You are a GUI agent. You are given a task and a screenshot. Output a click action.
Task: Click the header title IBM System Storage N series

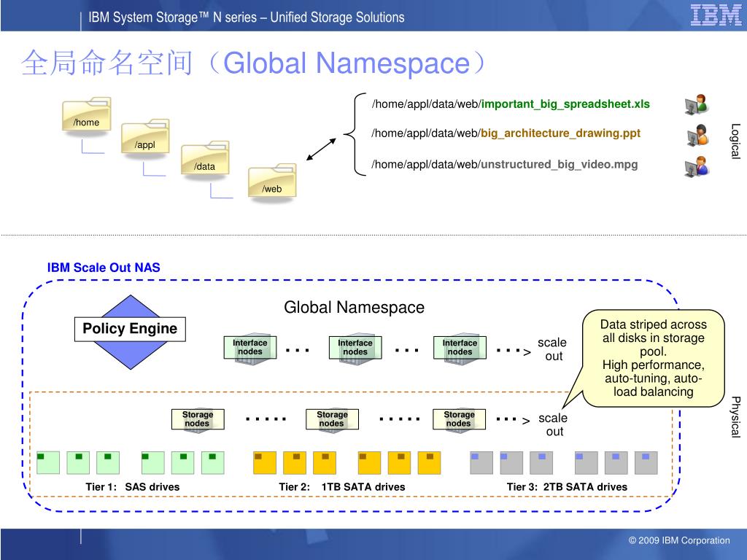[x=247, y=17]
